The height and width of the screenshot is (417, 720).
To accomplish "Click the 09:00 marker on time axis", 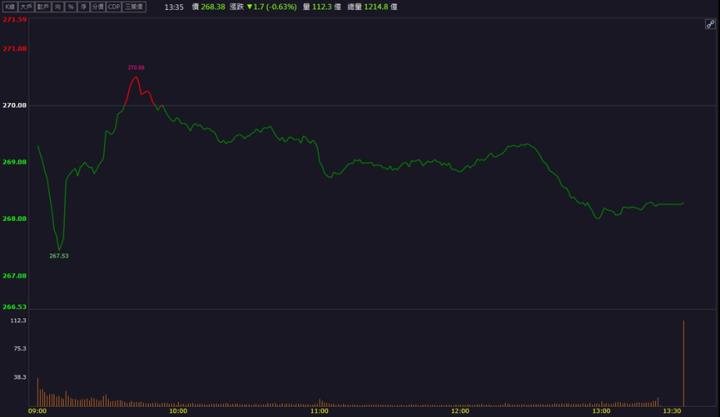I will tap(37, 411).
